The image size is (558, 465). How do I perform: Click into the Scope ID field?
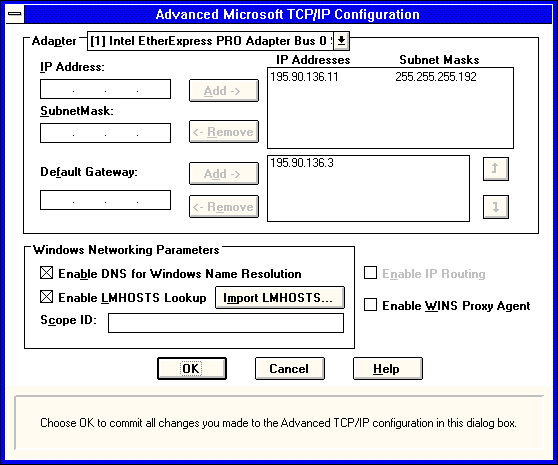coord(226,323)
